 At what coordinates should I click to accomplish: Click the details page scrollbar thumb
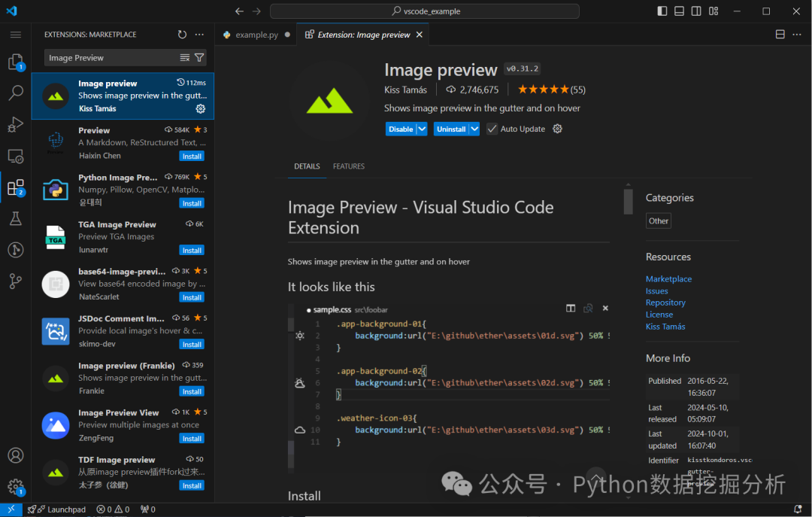click(628, 201)
